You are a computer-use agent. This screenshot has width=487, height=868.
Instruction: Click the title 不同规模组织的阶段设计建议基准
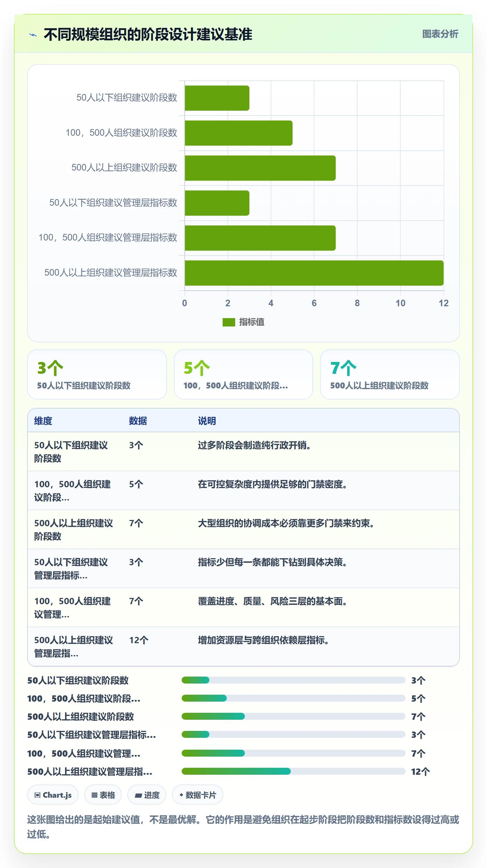point(148,34)
